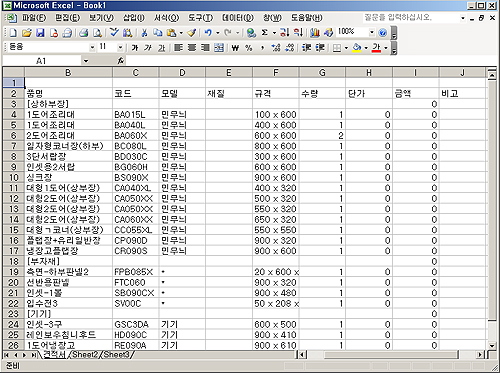The image size is (500, 373).
Task: Expand the Borders options arrow
Action: pos(346,48)
